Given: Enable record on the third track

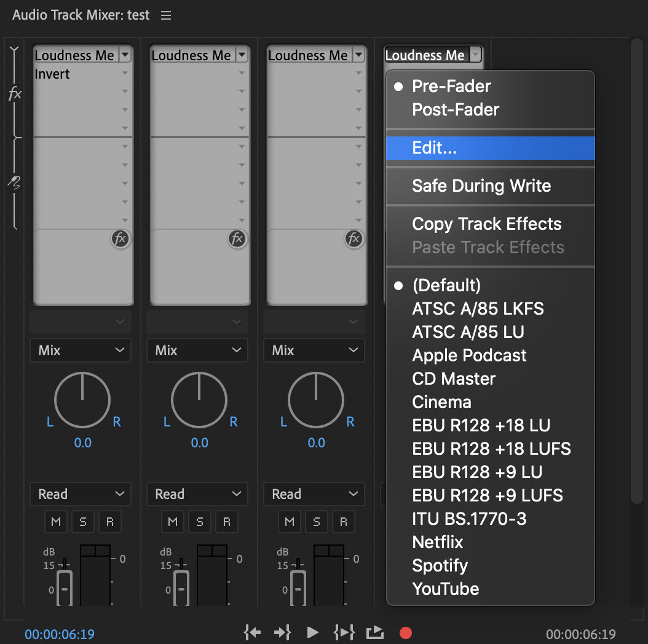Looking at the screenshot, I should click(x=344, y=522).
